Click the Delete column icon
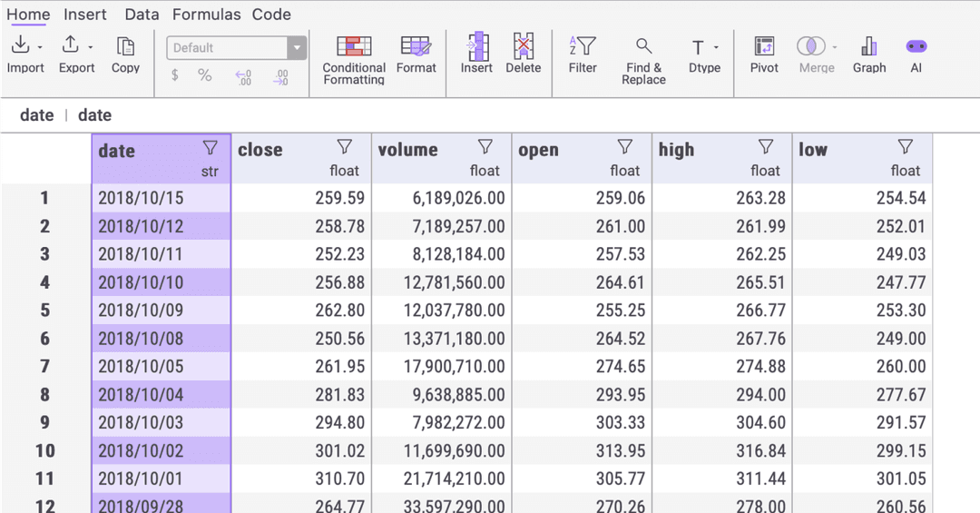The image size is (980, 513). tap(523, 47)
